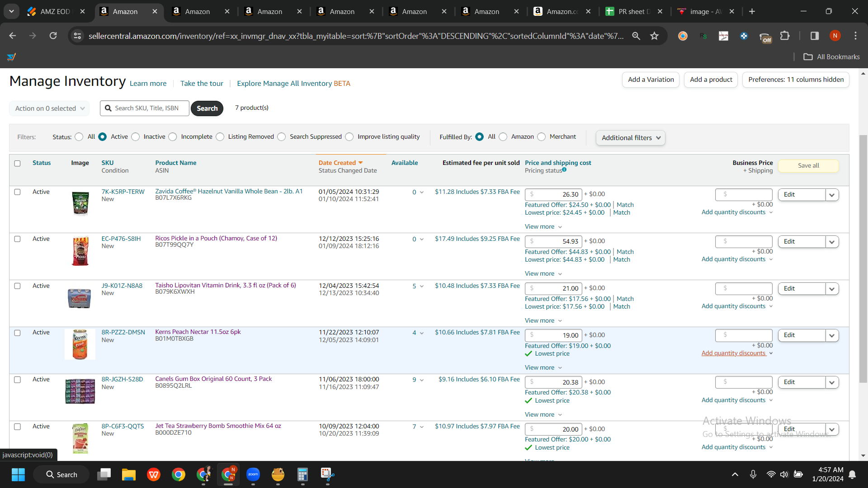
Task: Show hidden system tray icons
Action: tap(735, 474)
